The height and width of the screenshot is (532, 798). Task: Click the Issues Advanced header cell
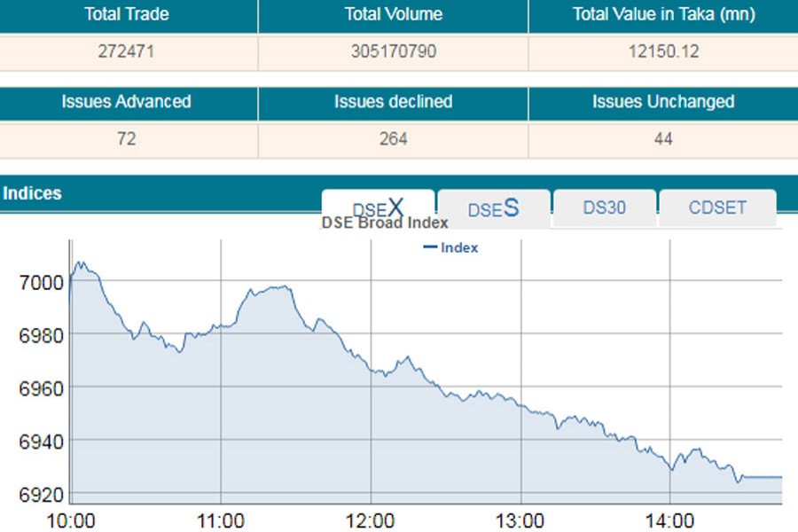click(x=126, y=102)
